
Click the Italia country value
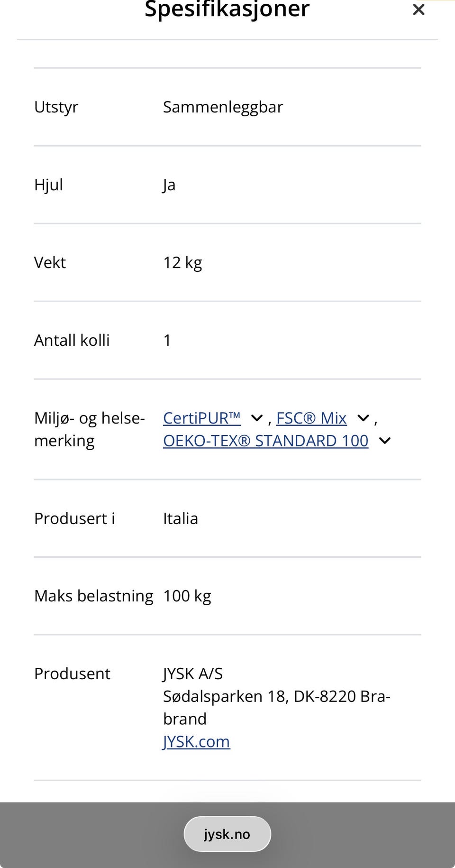pyautogui.click(x=181, y=518)
